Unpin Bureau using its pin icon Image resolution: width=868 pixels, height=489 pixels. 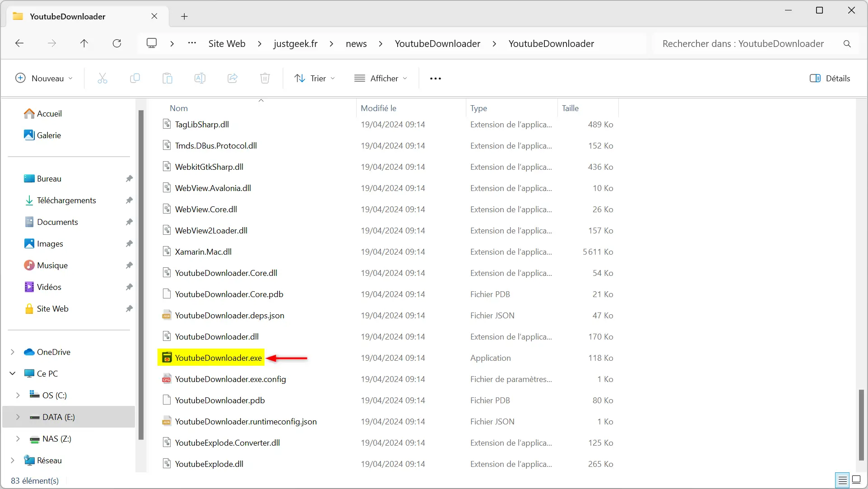(x=129, y=179)
